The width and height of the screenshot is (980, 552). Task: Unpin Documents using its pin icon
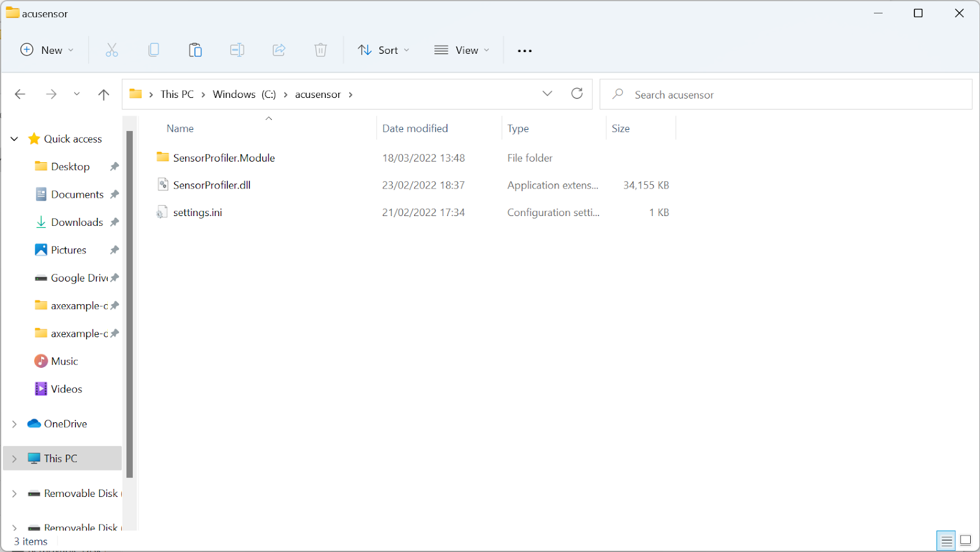[x=115, y=194]
